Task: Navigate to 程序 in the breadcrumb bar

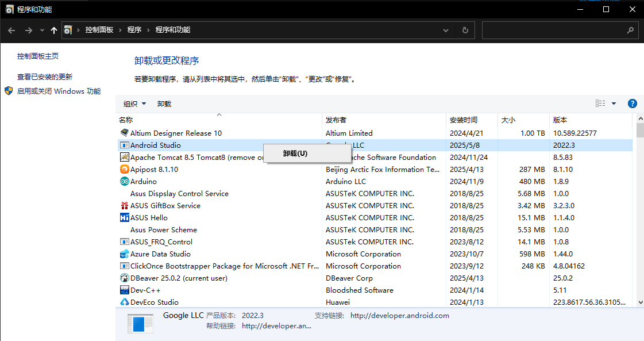Action: [134, 30]
